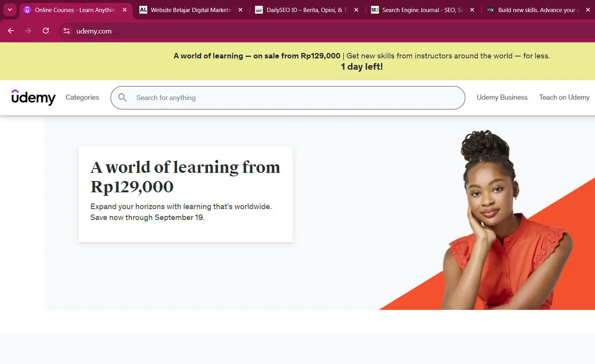The height and width of the screenshot is (364, 595).
Task: Close the Website Belajar Digital Marketing tab
Action: coord(240,10)
